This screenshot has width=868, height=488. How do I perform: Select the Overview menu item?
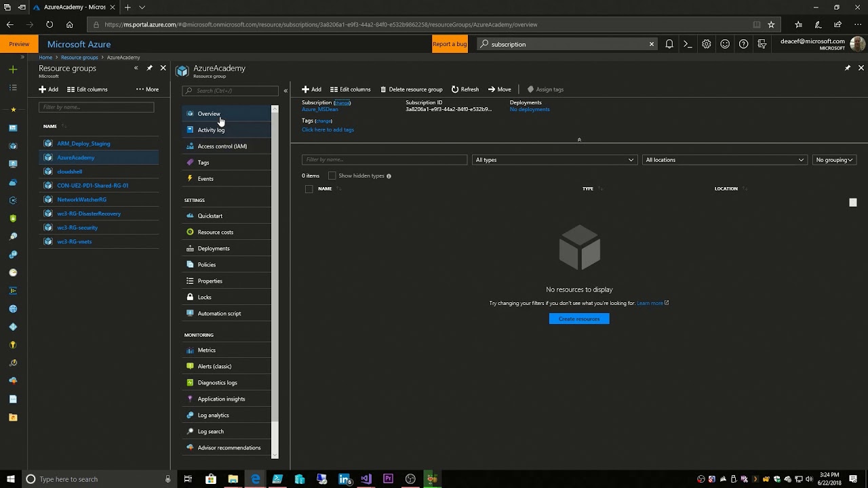(x=227, y=114)
